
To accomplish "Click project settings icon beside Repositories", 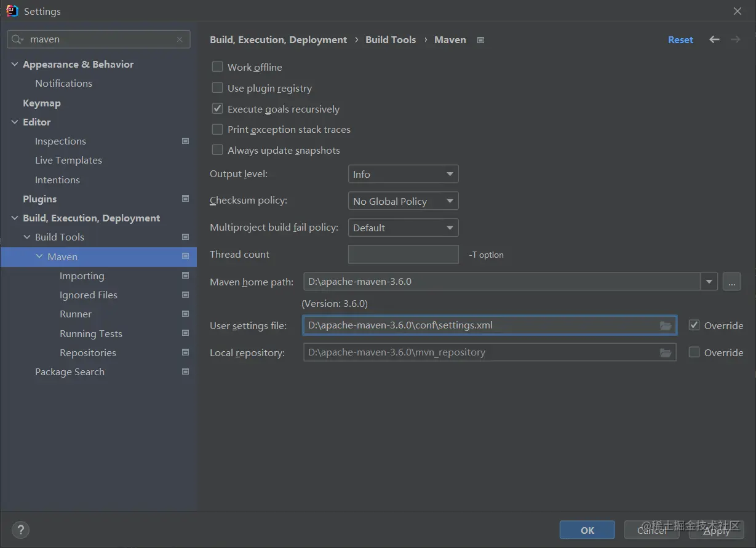I will click(x=186, y=352).
